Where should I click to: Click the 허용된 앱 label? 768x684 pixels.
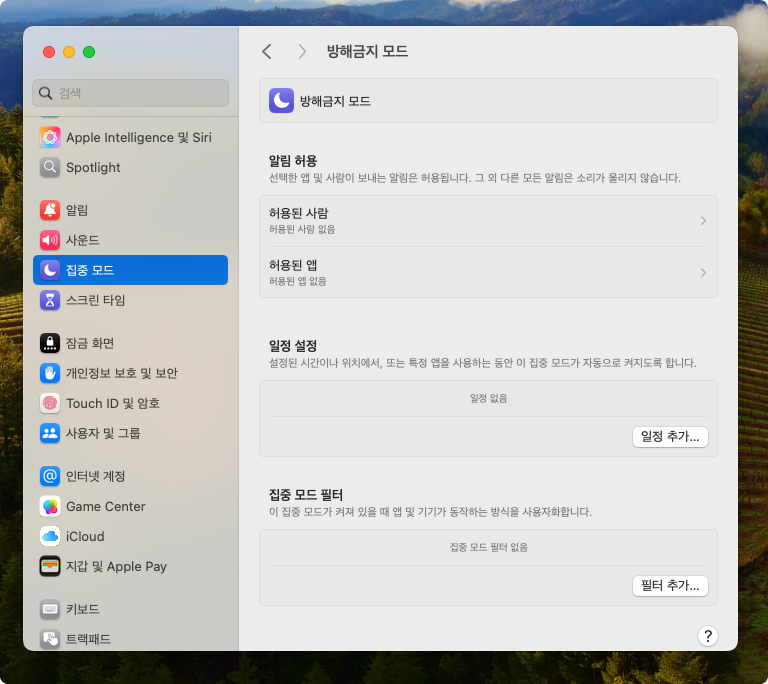point(292,265)
